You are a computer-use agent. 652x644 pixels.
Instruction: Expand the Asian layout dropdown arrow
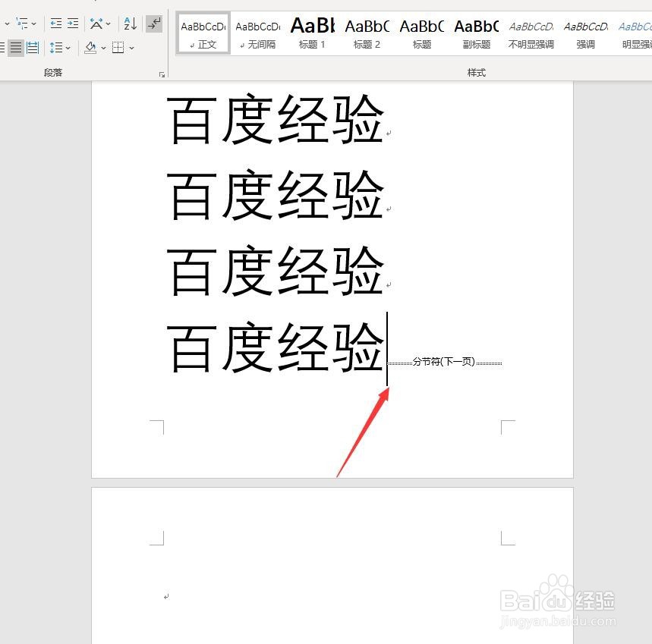(x=109, y=24)
